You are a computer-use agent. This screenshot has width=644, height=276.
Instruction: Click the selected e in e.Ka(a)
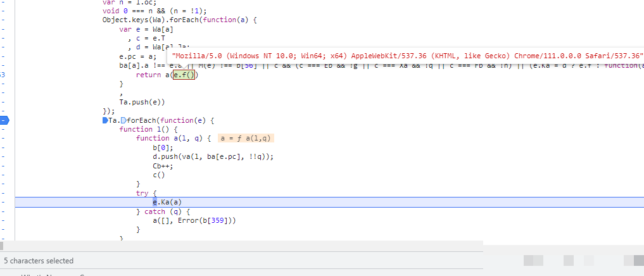tap(155, 202)
